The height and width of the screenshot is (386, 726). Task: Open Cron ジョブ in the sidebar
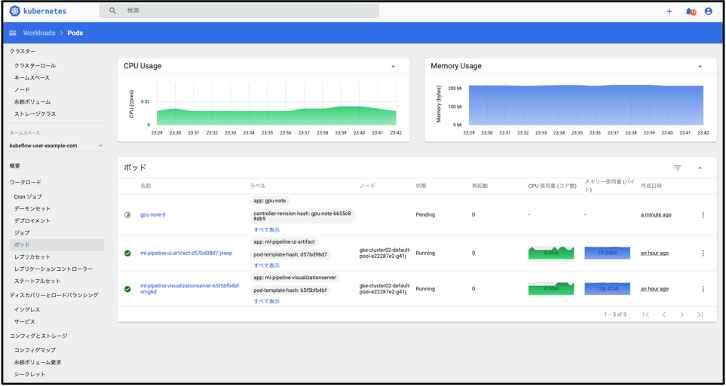[x=28, y=197]
